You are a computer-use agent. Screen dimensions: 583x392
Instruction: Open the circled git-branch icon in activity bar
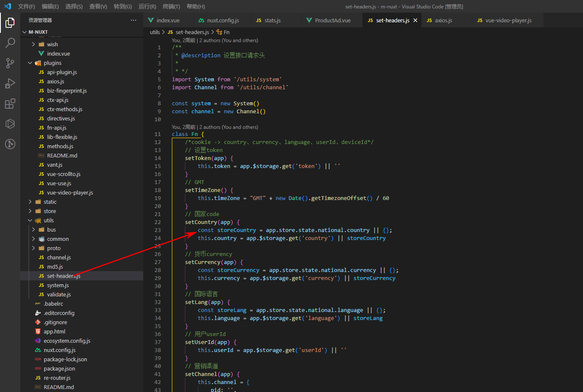[x=10, y=144]
